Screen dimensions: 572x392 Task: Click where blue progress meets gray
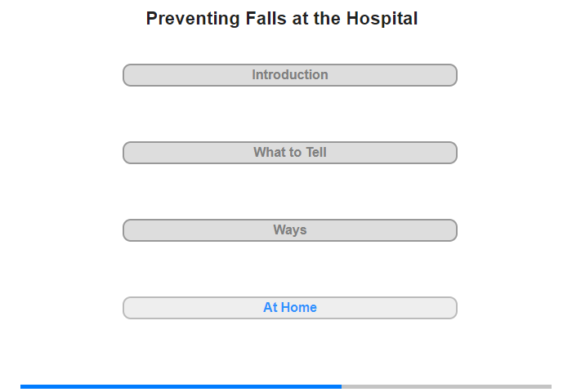click(x=342, y=386)
